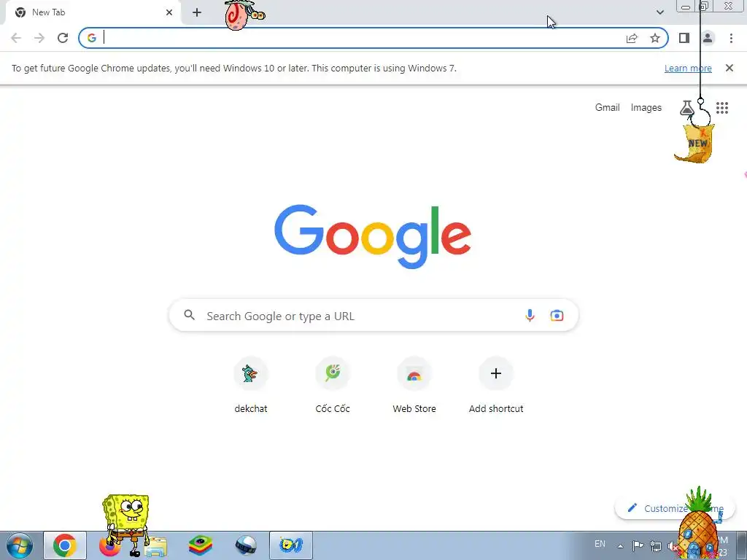Expand the tab search chevron

tap(659, 12)
